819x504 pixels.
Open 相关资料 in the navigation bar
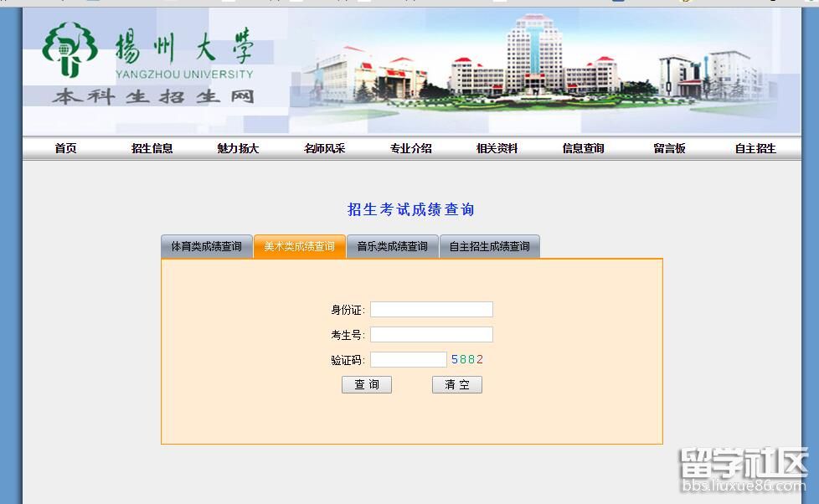497,148
